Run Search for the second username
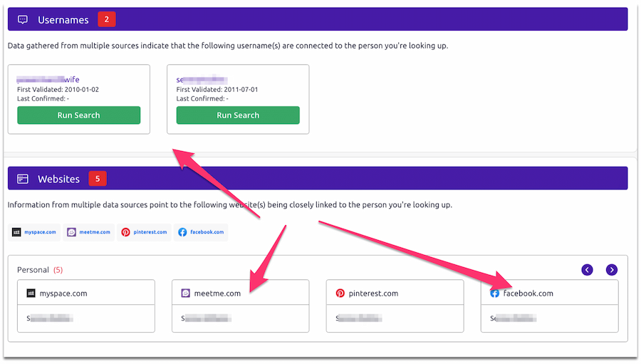The width and height of the screenshot is (641, 364). (238, 115)
